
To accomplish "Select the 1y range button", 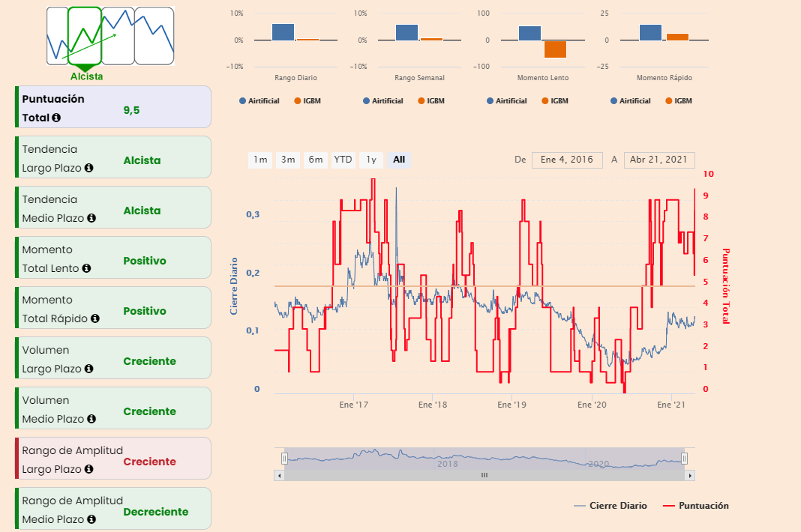I will [371, 160].
